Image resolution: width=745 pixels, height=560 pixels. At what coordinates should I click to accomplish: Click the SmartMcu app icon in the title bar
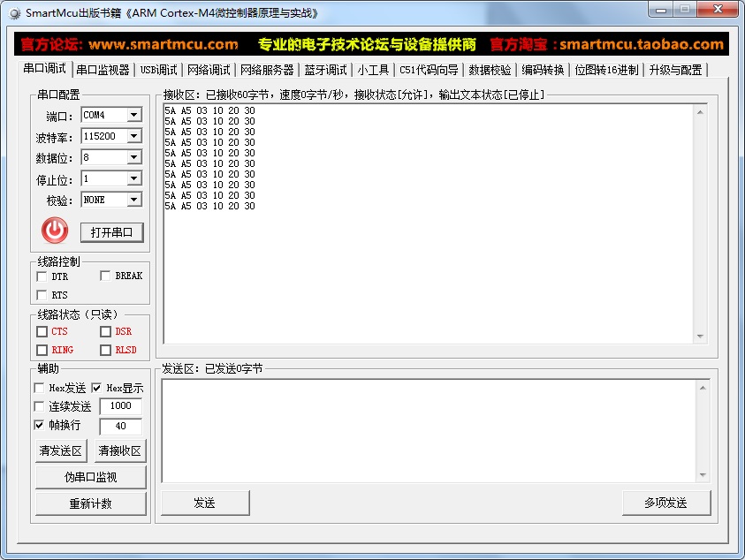[x=15, y=13]
